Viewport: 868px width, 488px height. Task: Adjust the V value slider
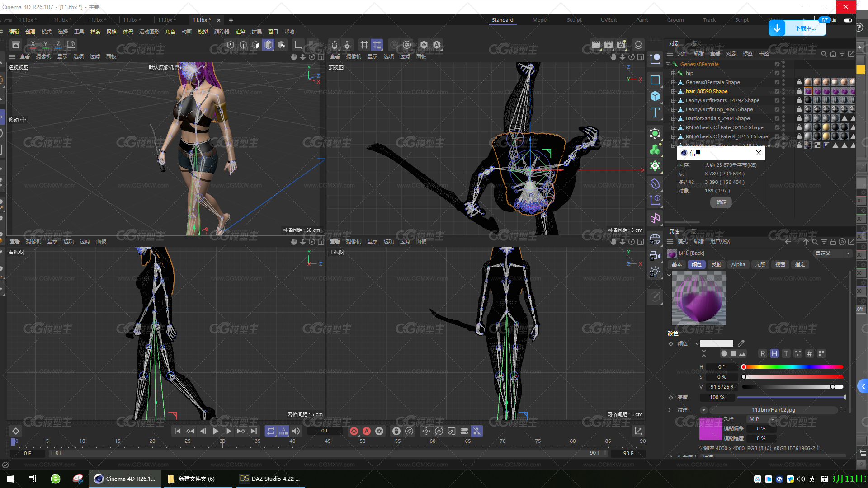click(x=793, y=387)
